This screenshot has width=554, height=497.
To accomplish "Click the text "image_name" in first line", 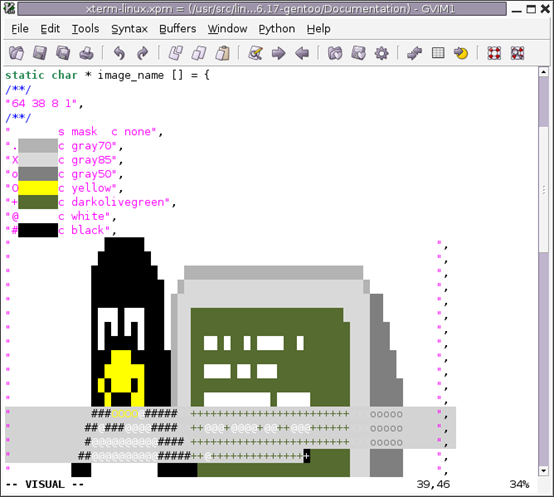I will (x=131, y=75).
